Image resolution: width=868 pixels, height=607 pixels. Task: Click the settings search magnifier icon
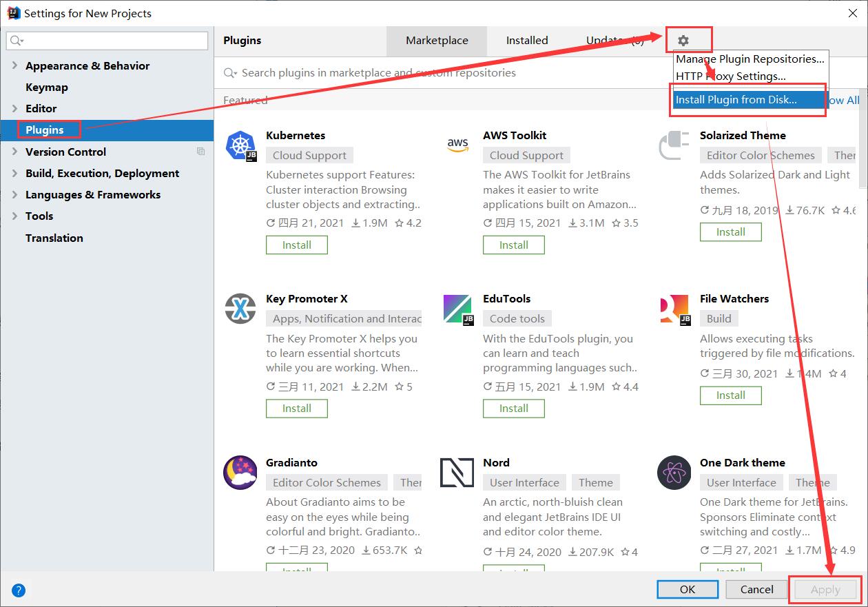pyautogui.click(x=16, y=41)
